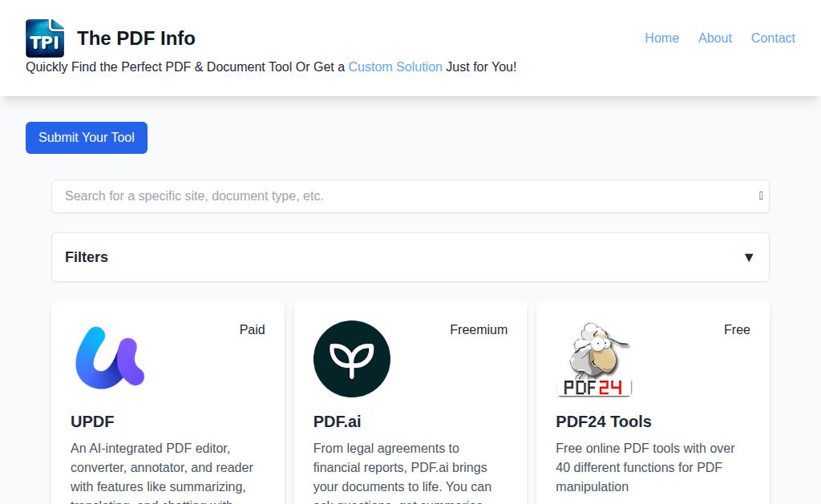Expand the Filters dropdown arrow

pyautogui.click(x=749, y=257)
